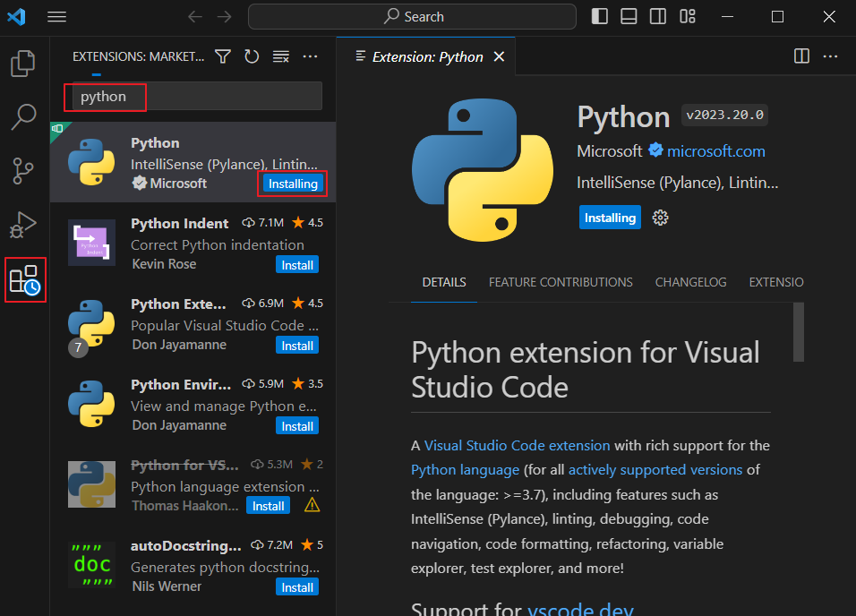
Task: Install the Python Indent extension
Action: point(297,265)
